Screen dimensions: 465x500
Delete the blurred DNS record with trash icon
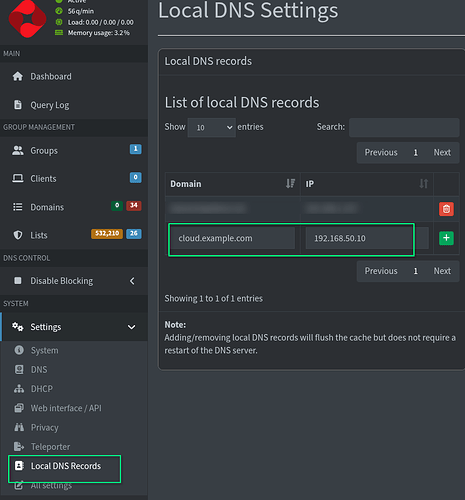click(446, 209)
